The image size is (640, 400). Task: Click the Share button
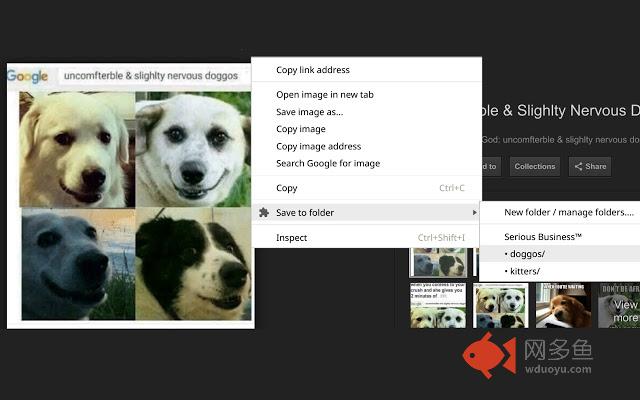click(x=590, y=167)
